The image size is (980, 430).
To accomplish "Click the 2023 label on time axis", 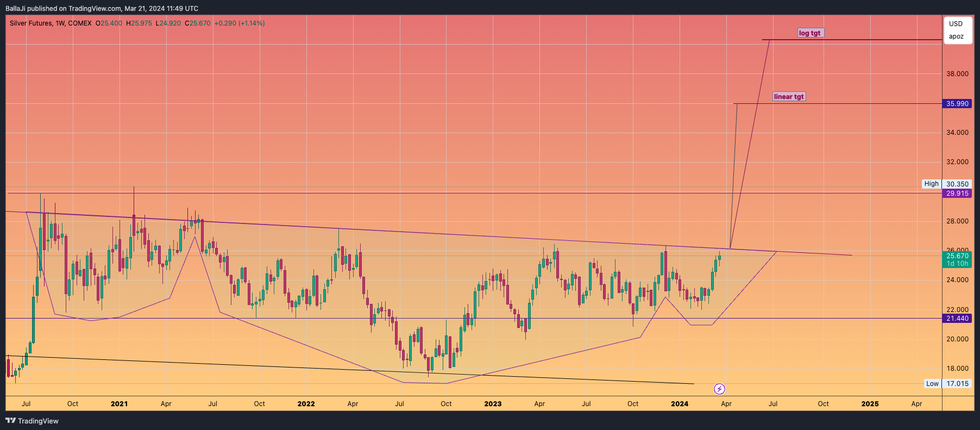I will point(493,404).
